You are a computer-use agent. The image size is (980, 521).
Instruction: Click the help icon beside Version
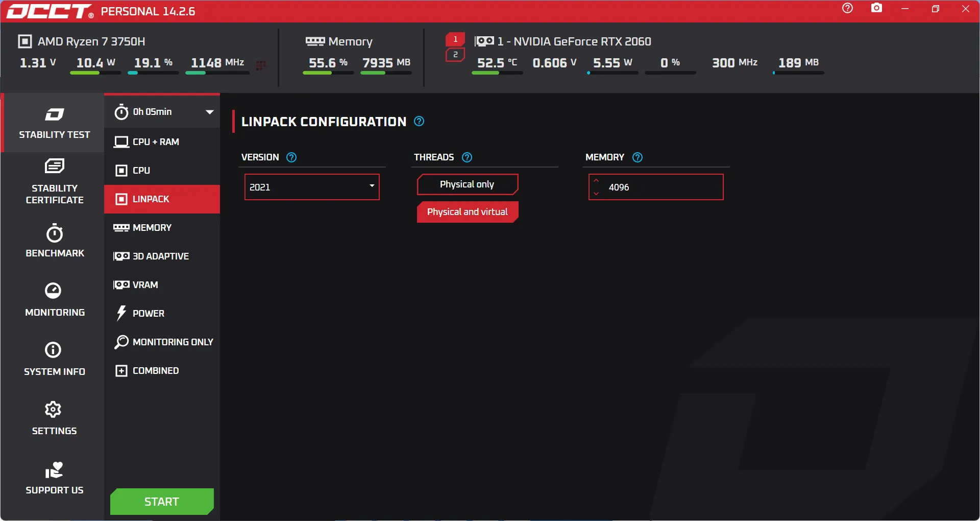[x=291, y=157]
